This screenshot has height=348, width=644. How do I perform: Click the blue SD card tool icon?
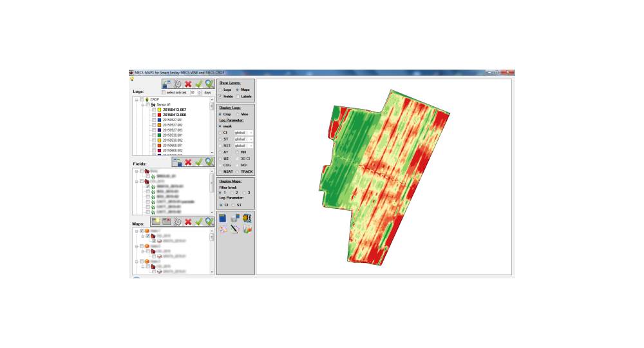point(223,218)
